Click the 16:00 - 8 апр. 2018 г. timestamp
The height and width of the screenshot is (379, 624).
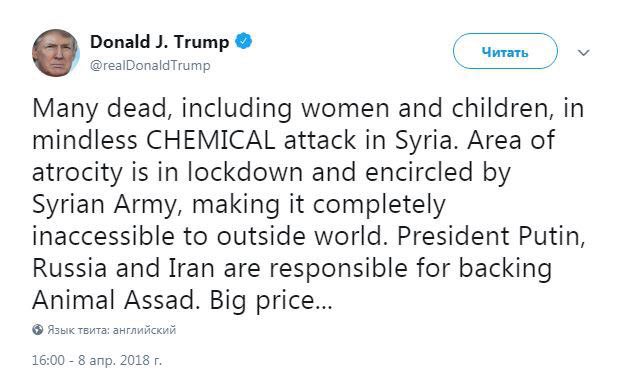point(97,360)
